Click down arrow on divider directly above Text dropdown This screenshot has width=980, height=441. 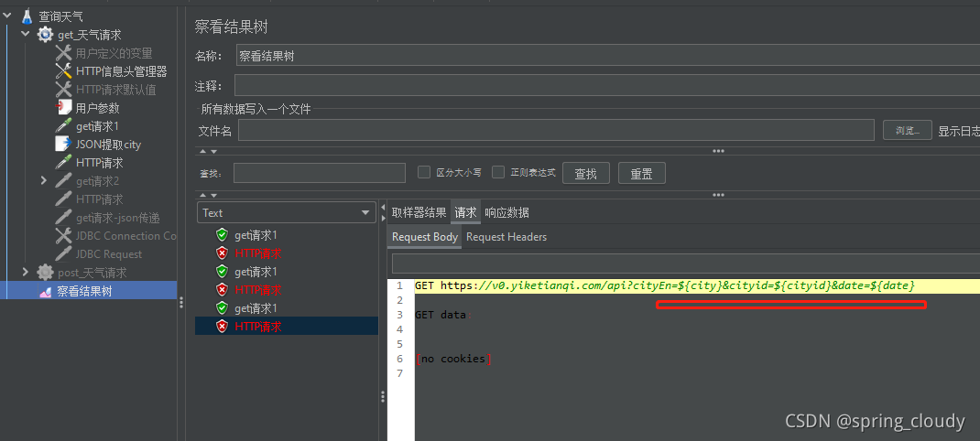coord(213,195)
